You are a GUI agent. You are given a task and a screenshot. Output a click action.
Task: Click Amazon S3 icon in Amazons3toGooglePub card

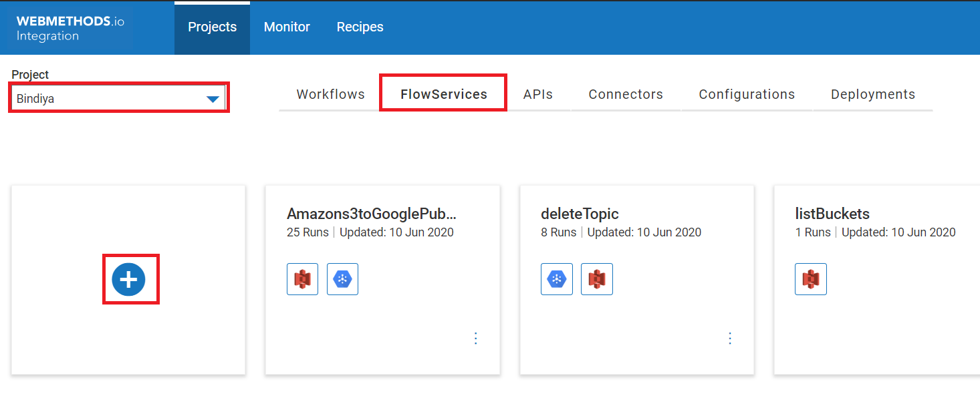pos(302,279)
